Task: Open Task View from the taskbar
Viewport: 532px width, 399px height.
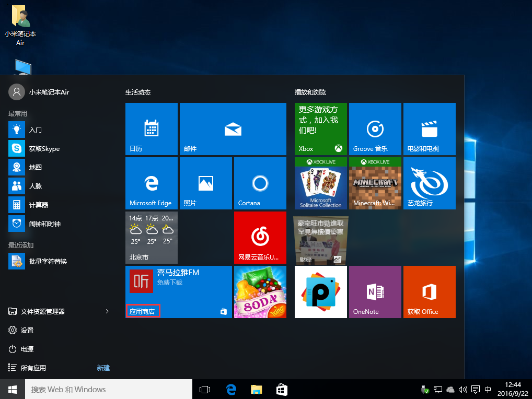Action: [205, 389]
